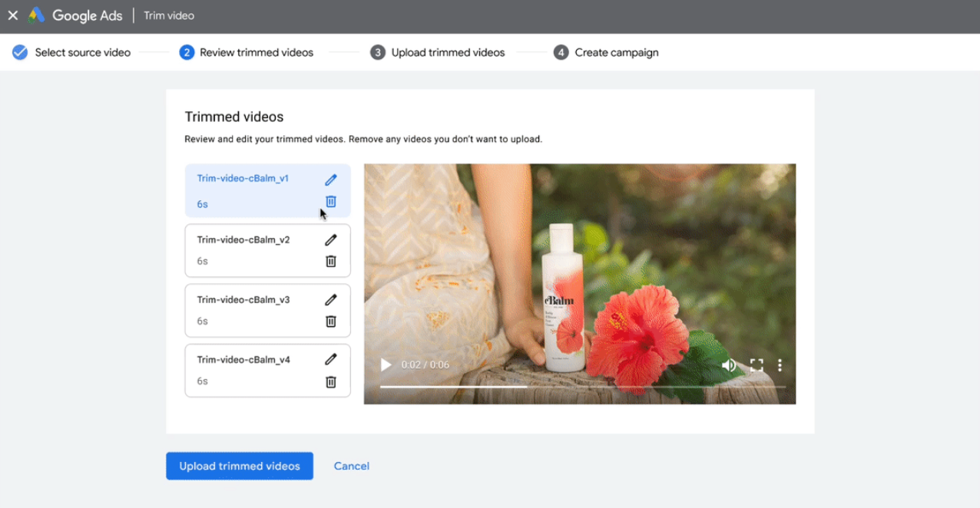Select the Trim-video-cBalm_v2 list item
The image size is (980, 508).
point(268,250)
